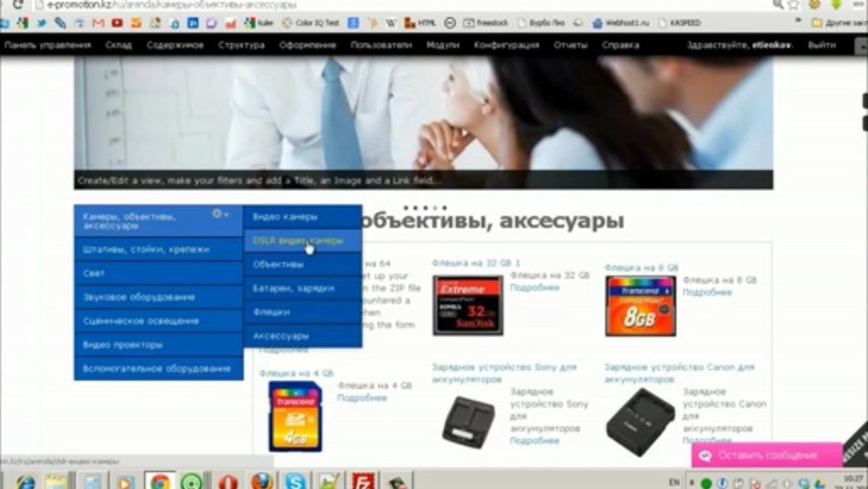Open the KASPEED bookmark
This screenshot has height=489, width=868.
pos(679,23)
